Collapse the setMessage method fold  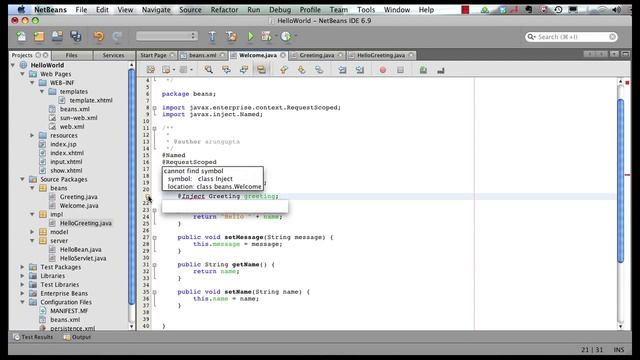pos(155,238)
